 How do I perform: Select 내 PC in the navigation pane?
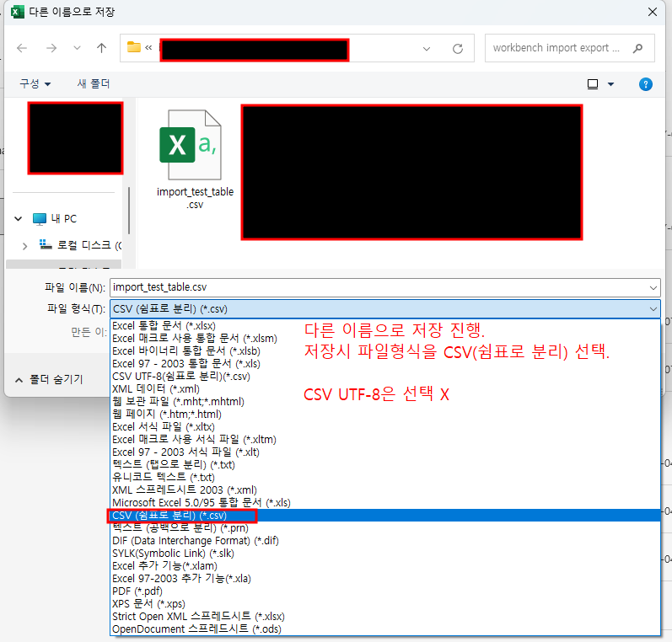click(55, 219)
